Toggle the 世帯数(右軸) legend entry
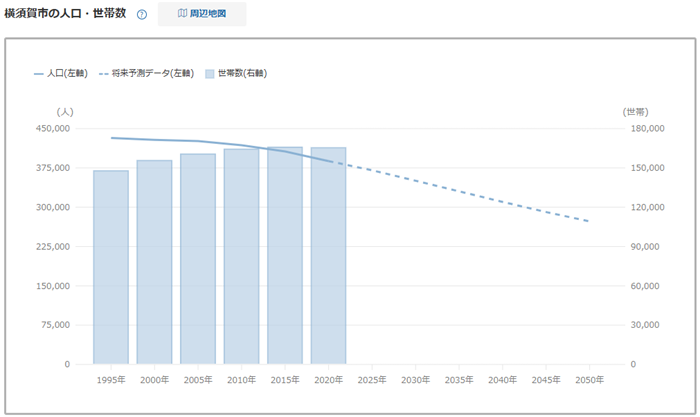 [236, 74]
